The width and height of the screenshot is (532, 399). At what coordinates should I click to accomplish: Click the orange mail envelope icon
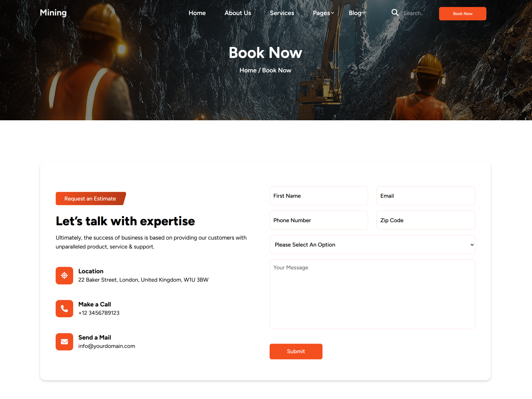click(x=64, y=342)
